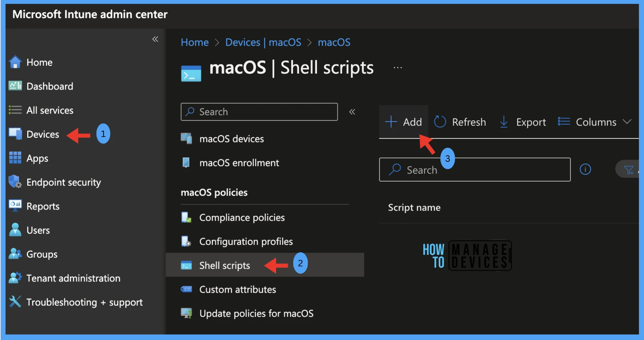This screenshot has width=644, height=340.
Task: Open the ellipsis more options menu
Action: 398,68
